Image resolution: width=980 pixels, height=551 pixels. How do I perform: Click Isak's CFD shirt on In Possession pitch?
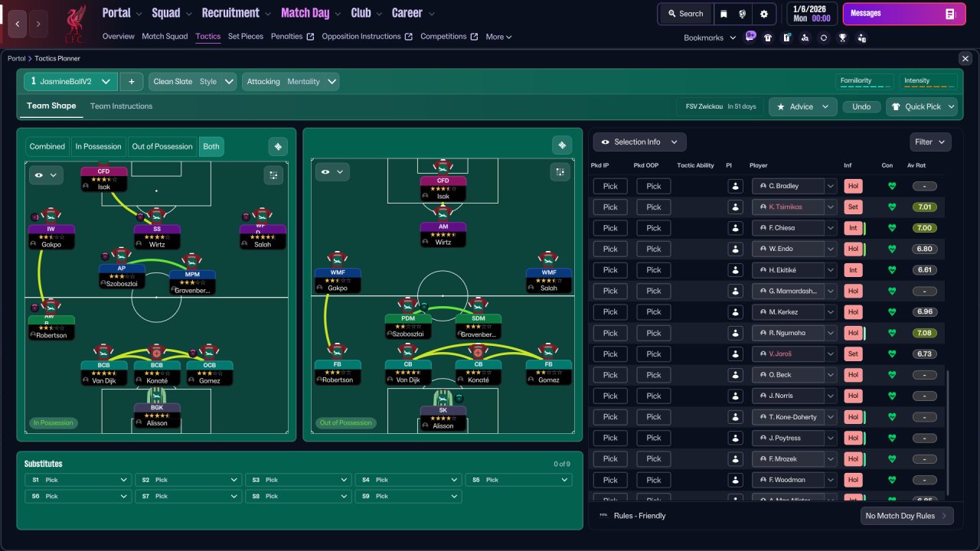(x=103, y=164)
